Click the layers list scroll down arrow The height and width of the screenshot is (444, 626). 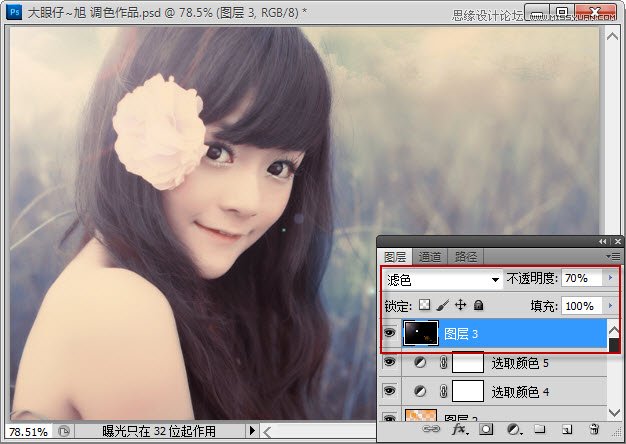click(x=613, y=412)
